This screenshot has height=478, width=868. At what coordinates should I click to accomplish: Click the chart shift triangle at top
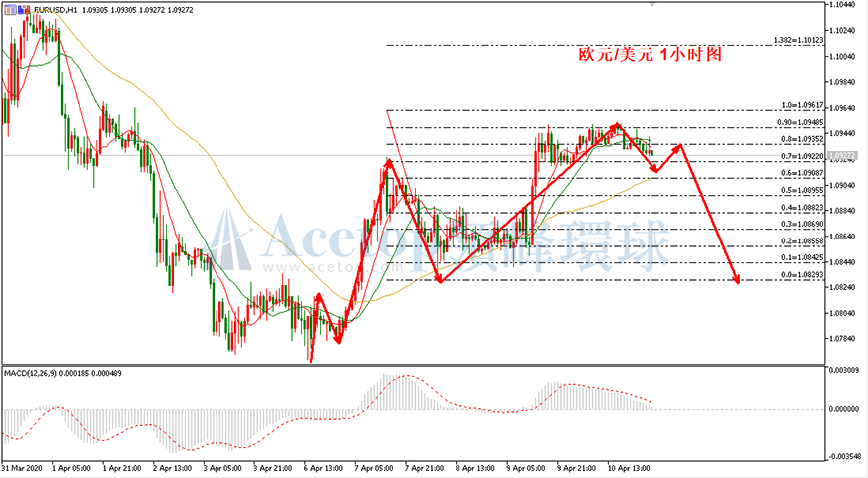coord(652,4)
